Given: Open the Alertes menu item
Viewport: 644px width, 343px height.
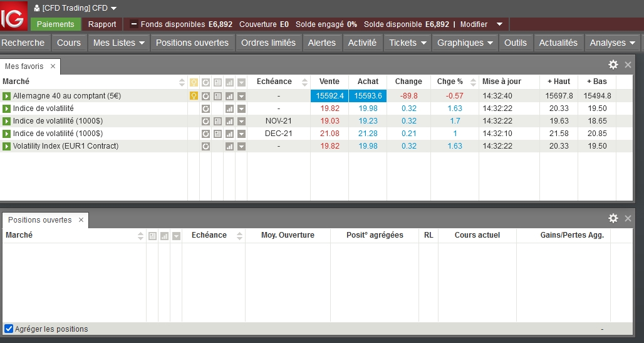Looking at the screenshot, I should point(322,43).
